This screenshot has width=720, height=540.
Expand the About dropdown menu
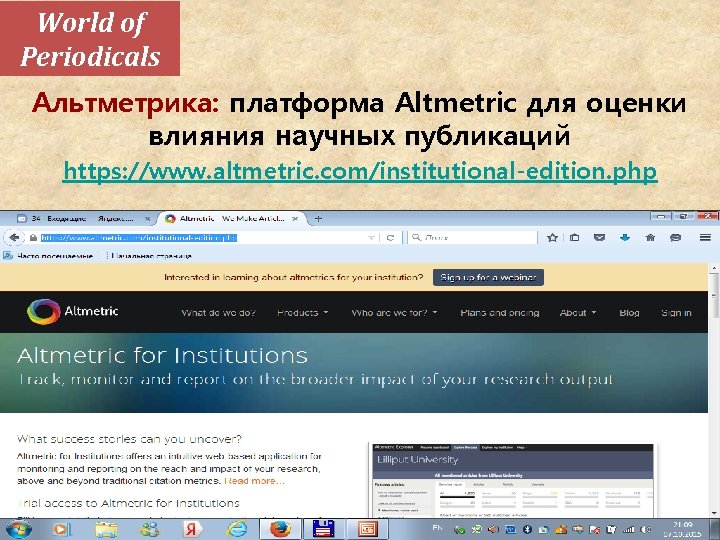pos(578,313)
